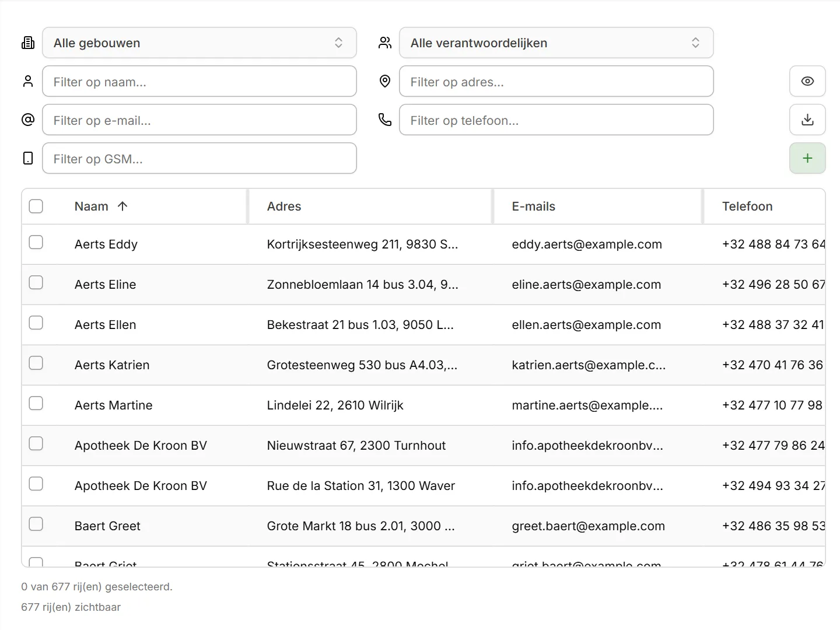
Task: Click into the Filter op e-mail field
Action: [x=199, y=120]
